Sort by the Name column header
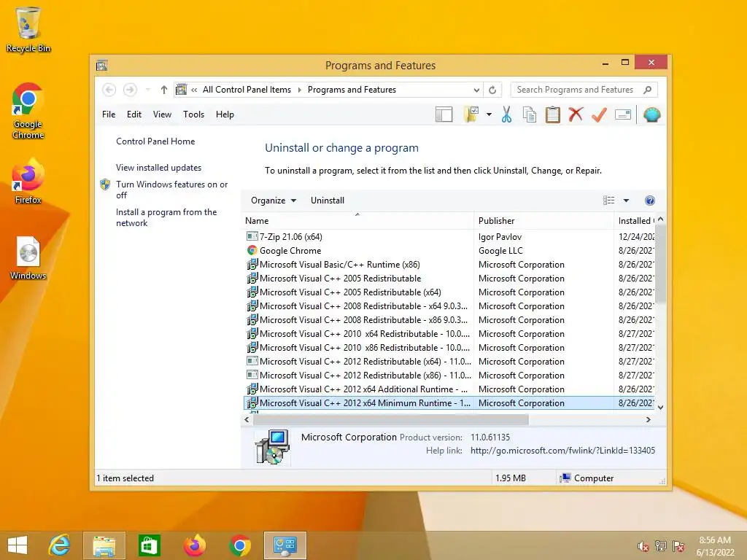Viewport: 747px width, 560px height. (358, 220)
